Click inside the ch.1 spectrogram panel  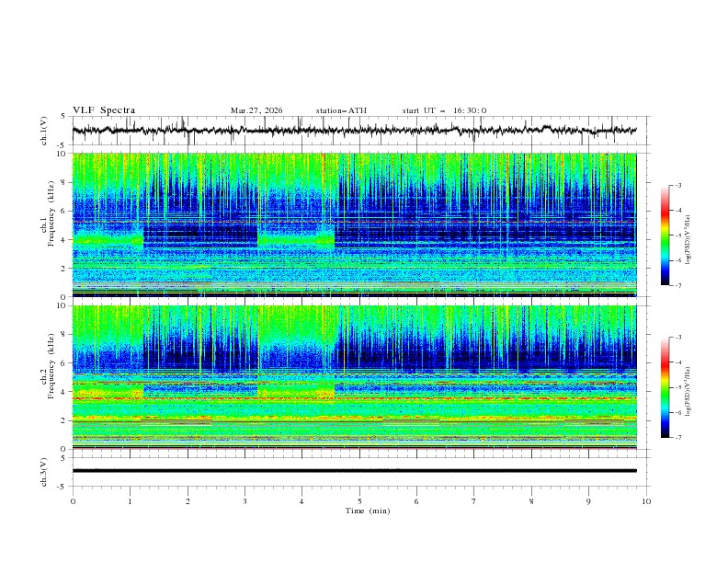point(354,224)
